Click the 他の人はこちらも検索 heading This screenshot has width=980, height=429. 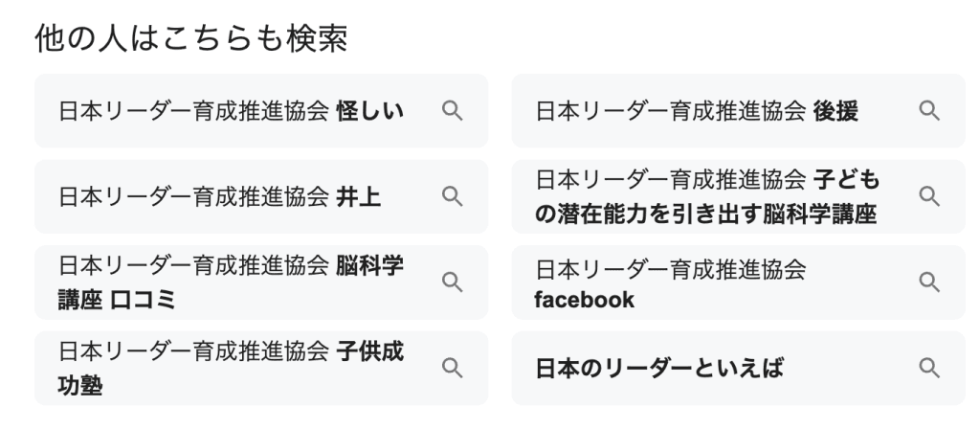[190, 38]
